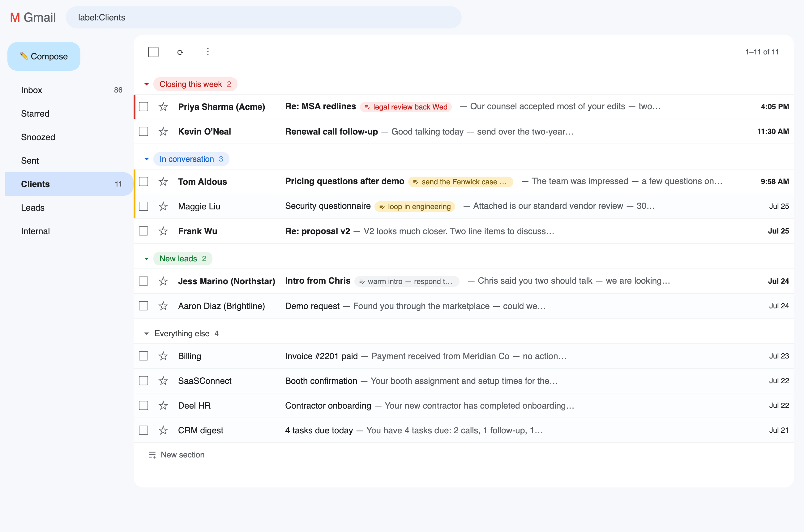Star the Billing email
804x532 pixels.
click(163, 356)
